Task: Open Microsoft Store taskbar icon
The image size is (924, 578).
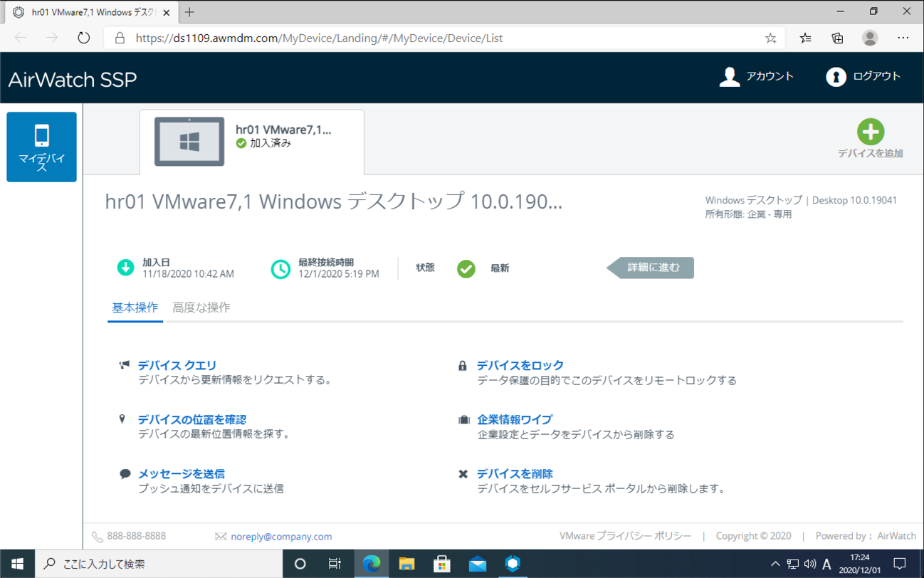Action: click(442, 564)
